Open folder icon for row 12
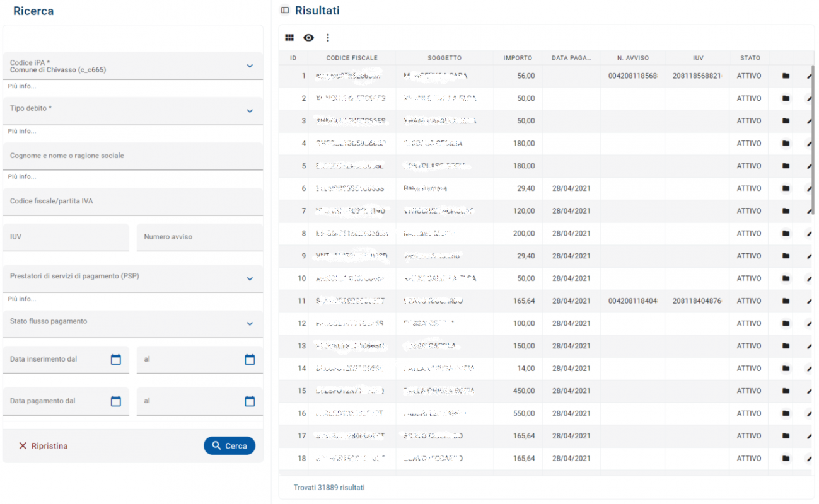The image size is (819, 504). [786, 323]
